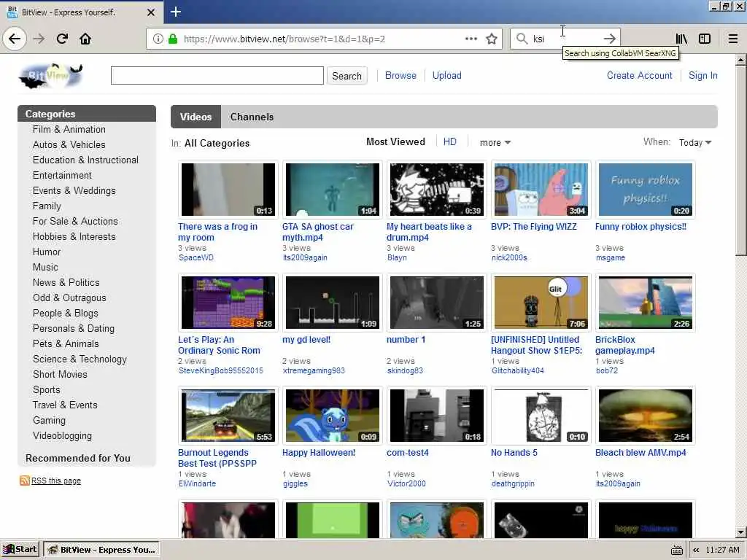Reload the page with refresh icon

pyautogui.click(x=62, y=39)
